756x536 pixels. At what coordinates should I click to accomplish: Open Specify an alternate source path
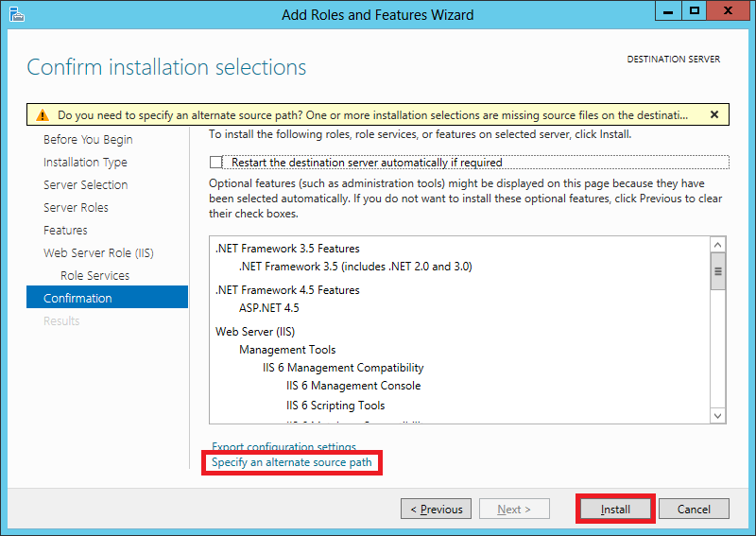292,462
